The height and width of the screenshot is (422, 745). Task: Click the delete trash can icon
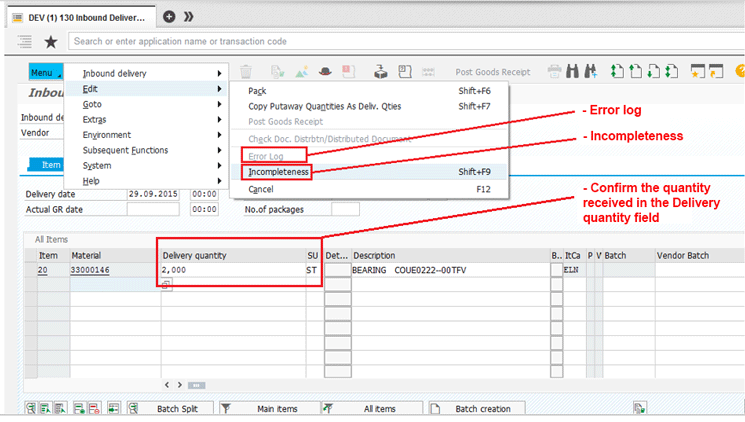pyautogui.click(x=246, y=72)
